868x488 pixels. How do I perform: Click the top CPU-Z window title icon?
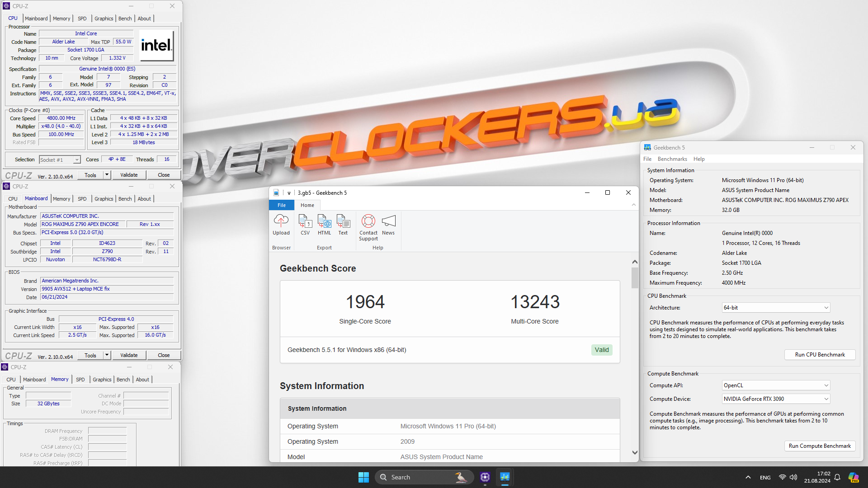(x=6, y=6)
